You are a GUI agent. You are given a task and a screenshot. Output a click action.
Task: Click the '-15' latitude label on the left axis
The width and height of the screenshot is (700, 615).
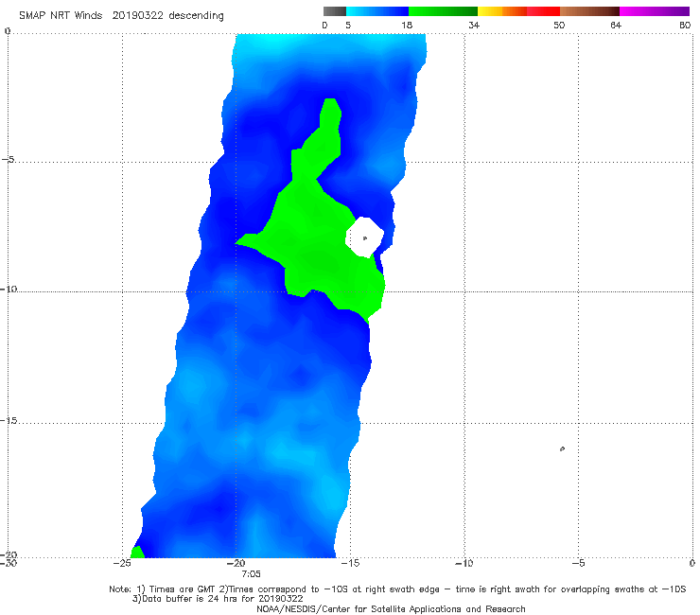(9, 421)
